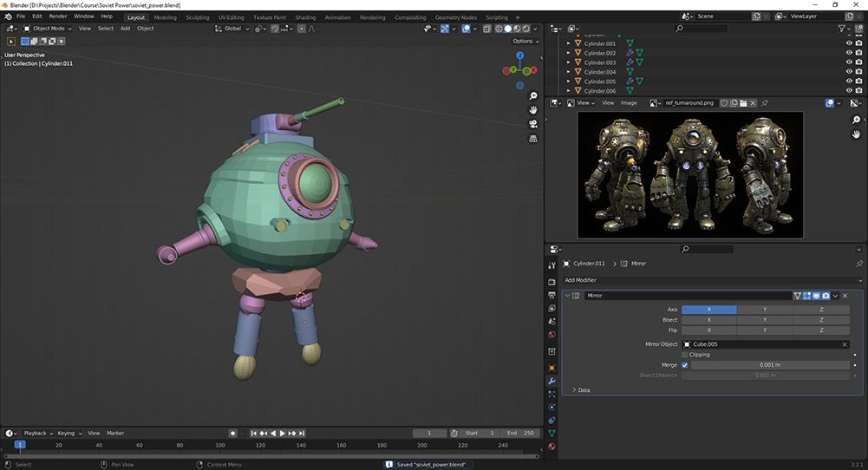
Task: Switch to the Sculpting workspace tab
Action: [x=198, y=17]
